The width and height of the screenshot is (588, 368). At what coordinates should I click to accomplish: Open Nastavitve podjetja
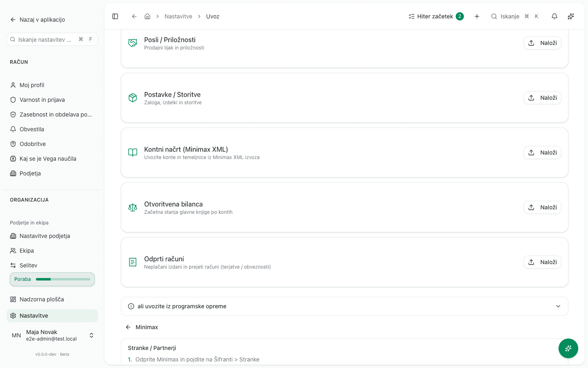(52, 236)
